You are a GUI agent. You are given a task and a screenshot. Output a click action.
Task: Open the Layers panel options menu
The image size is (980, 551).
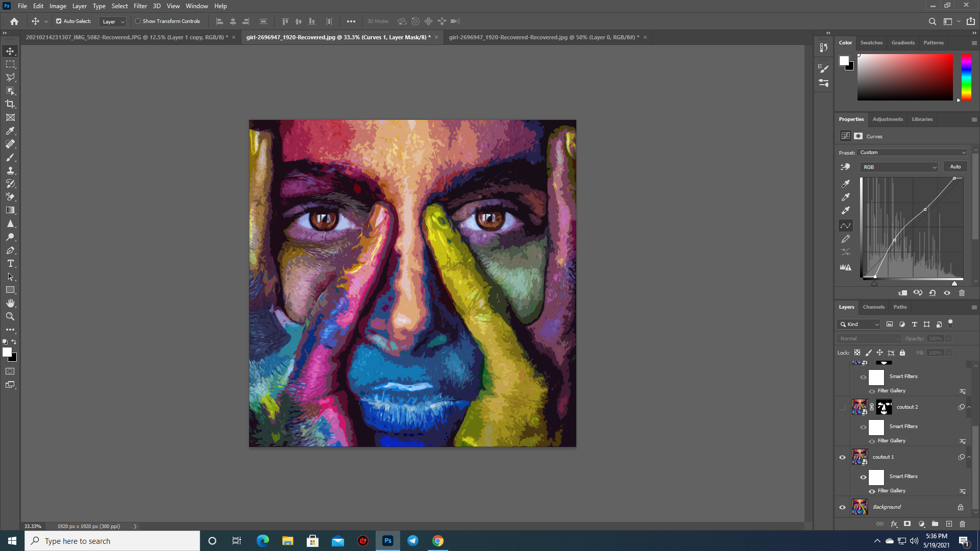pyautogui.click(x=974, y=307)
